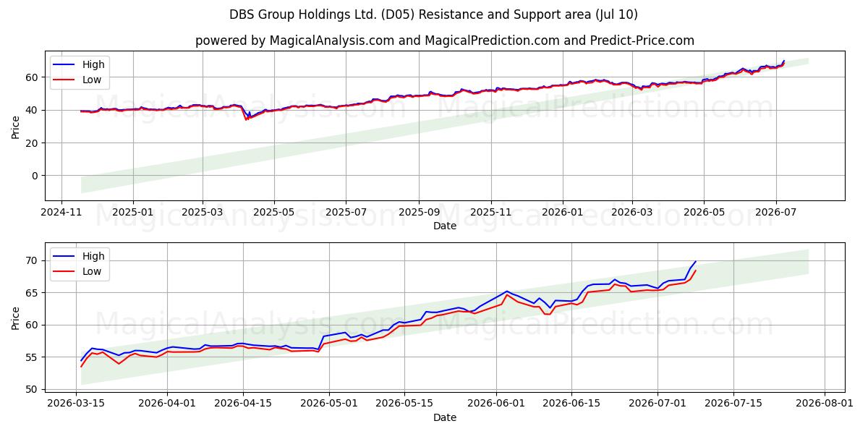Click the '2026-04-15' date tick label
This screenshot has height=434, width=868.
(242, 404)
